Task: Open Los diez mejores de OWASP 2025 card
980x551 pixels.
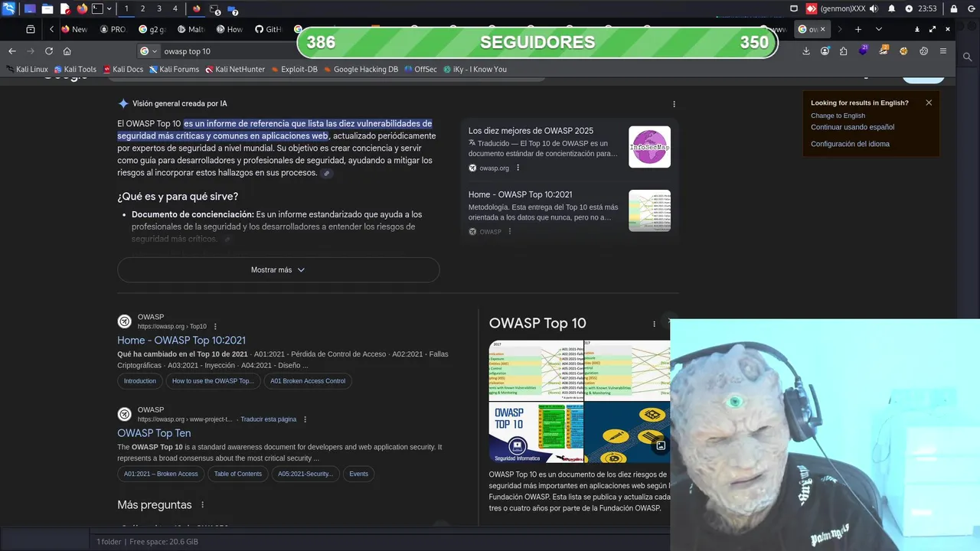Action: coord(531,131)
